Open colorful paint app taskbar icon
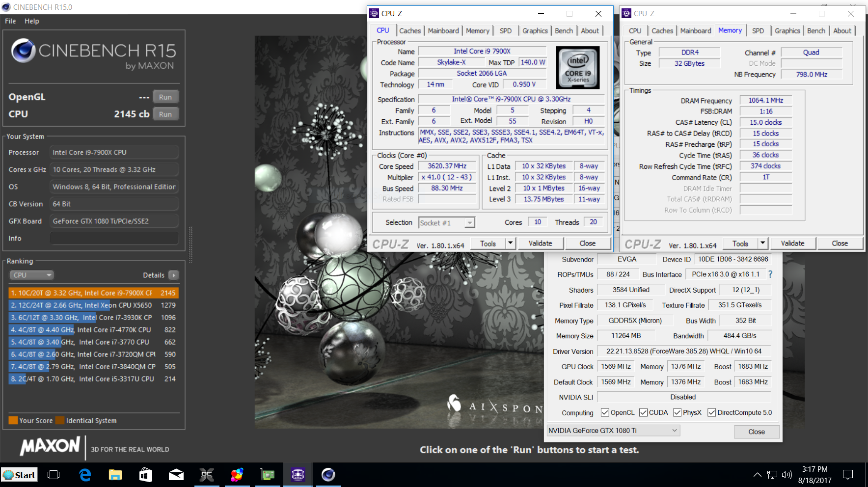 [237, 475]
